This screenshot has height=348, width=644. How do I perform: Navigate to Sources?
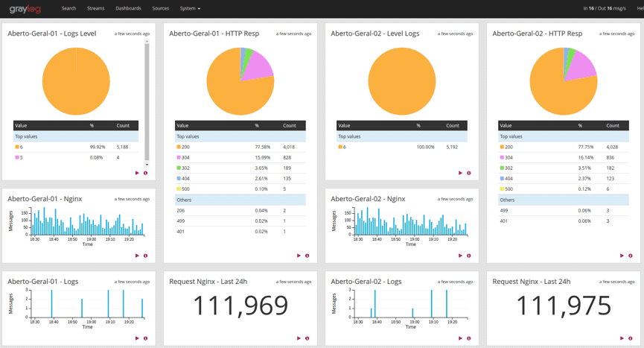[x=161, y=8]
